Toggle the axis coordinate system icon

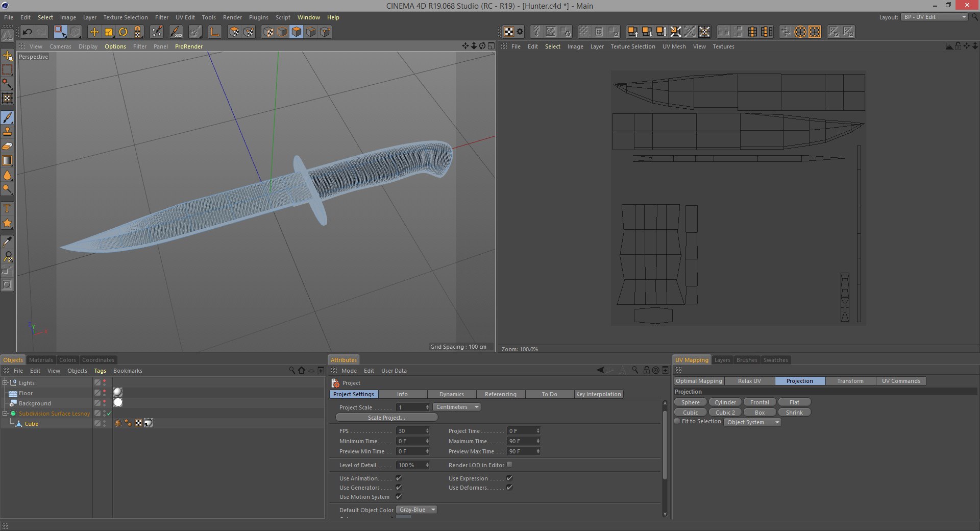pos(215,32)
